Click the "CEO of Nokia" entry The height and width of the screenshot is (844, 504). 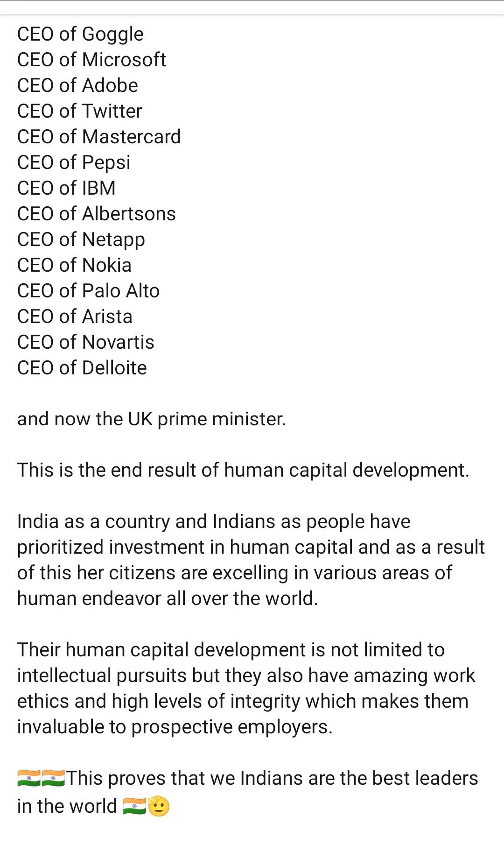(74, 265)
